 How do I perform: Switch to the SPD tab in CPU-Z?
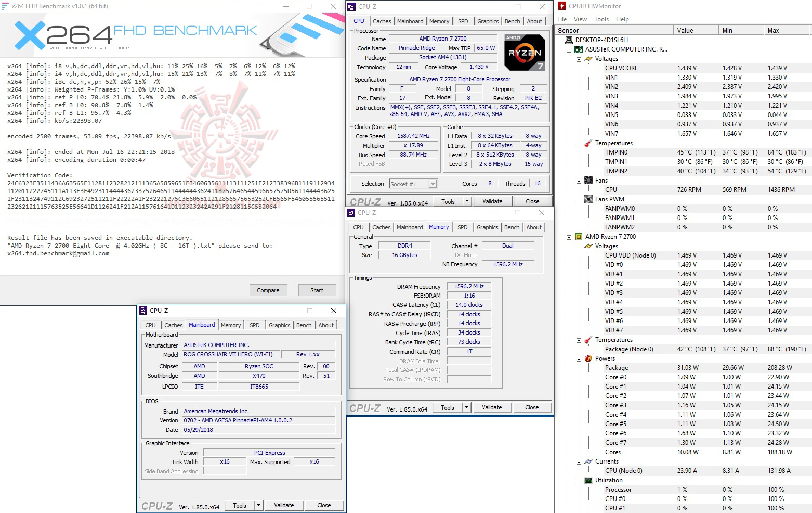tap(463, 21)
